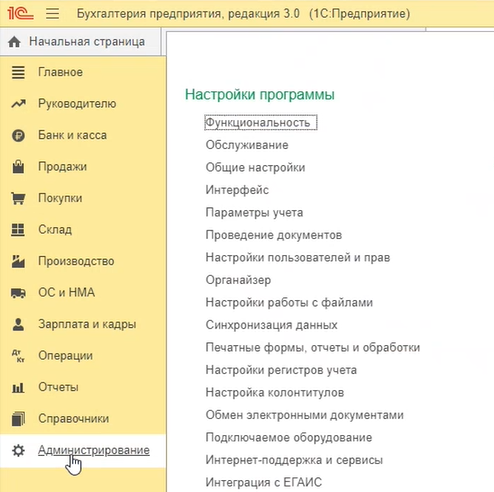The width and height of the screenshot is (494, 492).
Task: Open the Интерфейс settings link
Action: [237, 190]
